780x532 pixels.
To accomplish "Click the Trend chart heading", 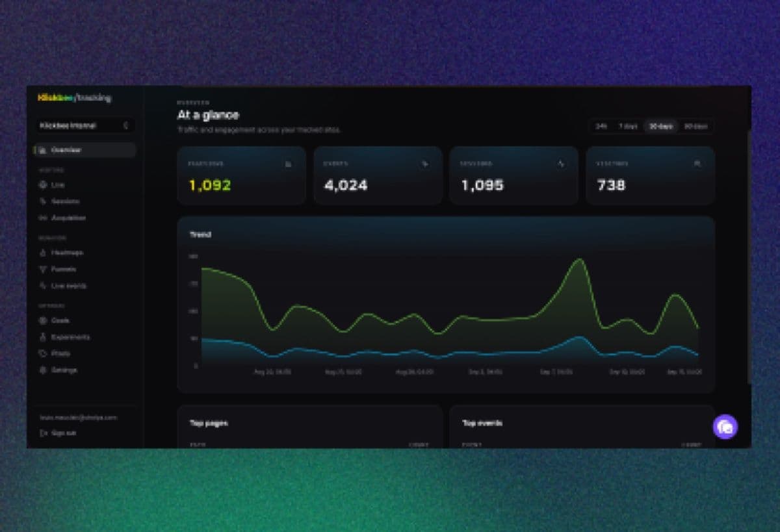I will click(200, 234).
